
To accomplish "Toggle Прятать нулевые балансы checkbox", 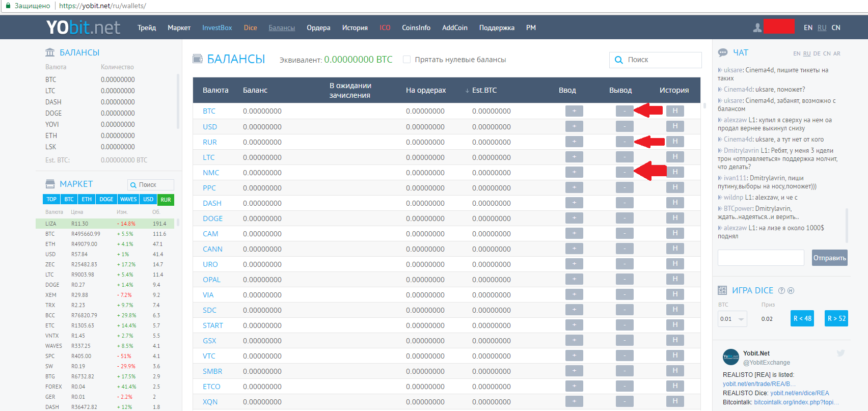I will click(406, 60).
